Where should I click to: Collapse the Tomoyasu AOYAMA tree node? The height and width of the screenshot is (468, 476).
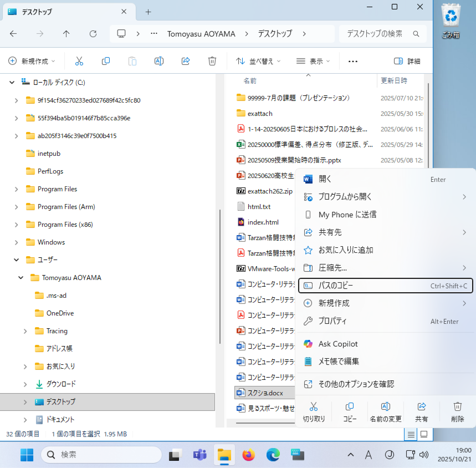21,278
